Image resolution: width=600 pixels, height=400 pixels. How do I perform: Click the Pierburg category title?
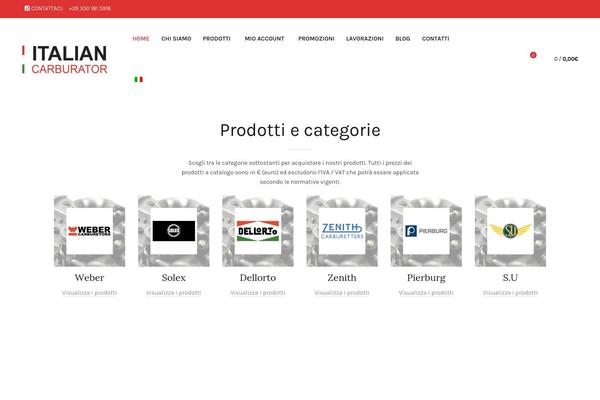point(426,278)
